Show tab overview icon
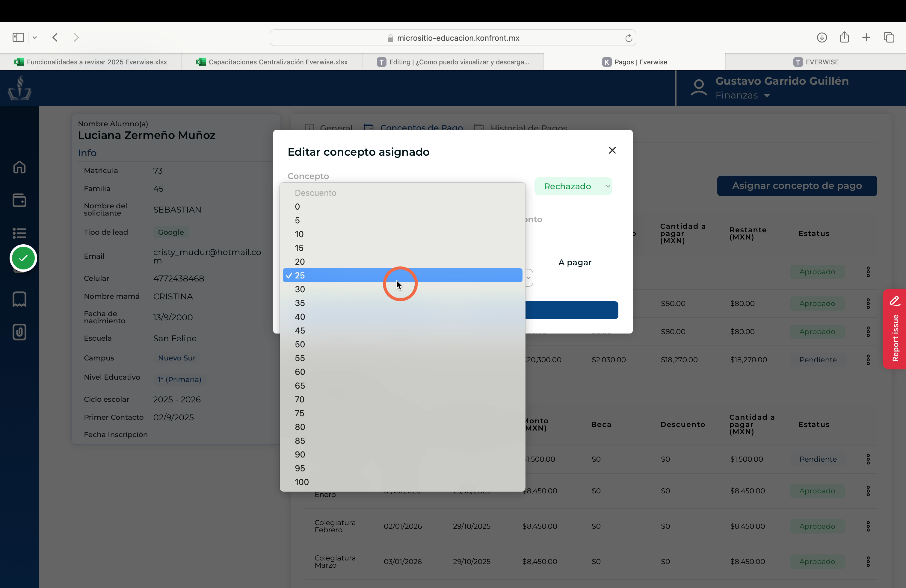906x588 pixels. 889,37
